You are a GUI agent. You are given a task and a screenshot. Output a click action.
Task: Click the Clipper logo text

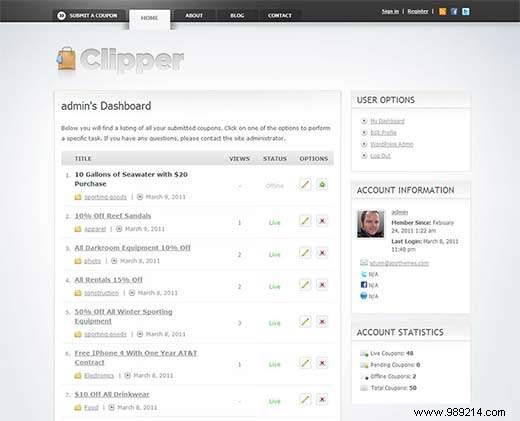[132, 60]
